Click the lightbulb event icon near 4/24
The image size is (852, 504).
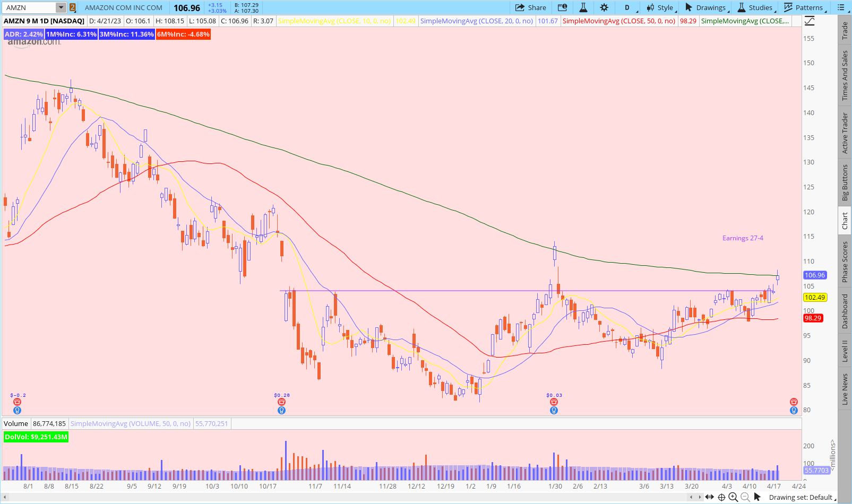(794, 410)
